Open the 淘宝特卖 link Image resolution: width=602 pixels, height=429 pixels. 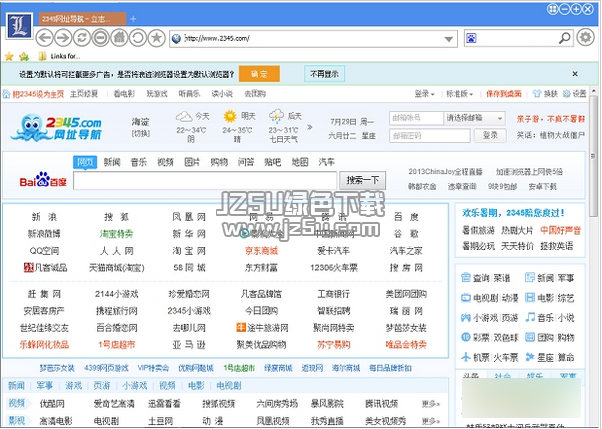(116, 234)
